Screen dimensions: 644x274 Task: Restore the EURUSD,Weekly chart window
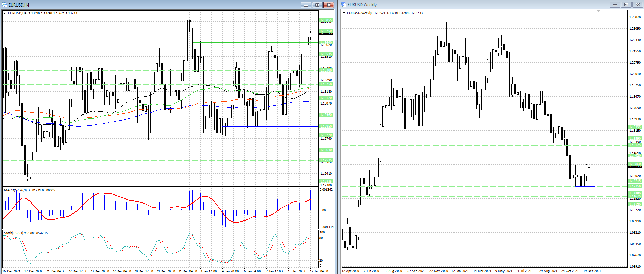[x=626, y=5]
